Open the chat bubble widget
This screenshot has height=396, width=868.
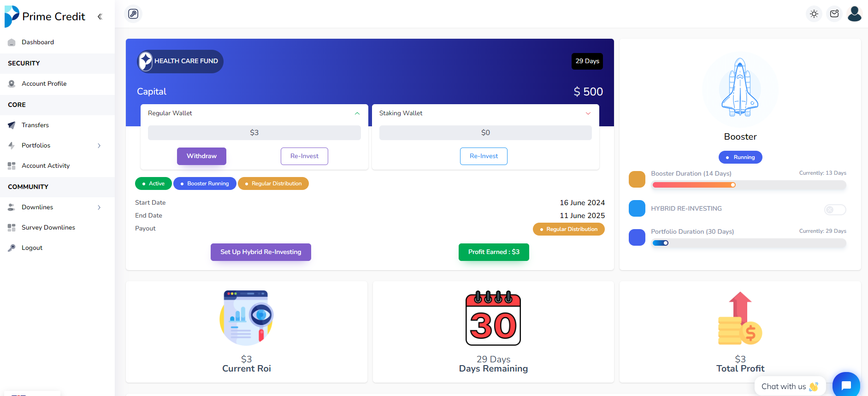tap(846, 385)
